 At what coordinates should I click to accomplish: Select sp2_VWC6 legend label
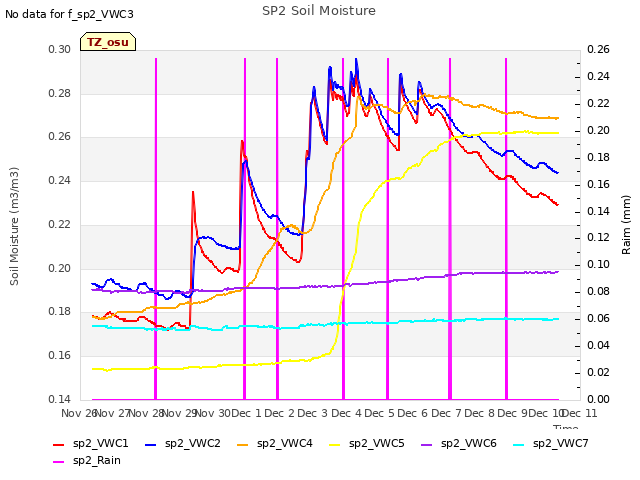(469, 443)
